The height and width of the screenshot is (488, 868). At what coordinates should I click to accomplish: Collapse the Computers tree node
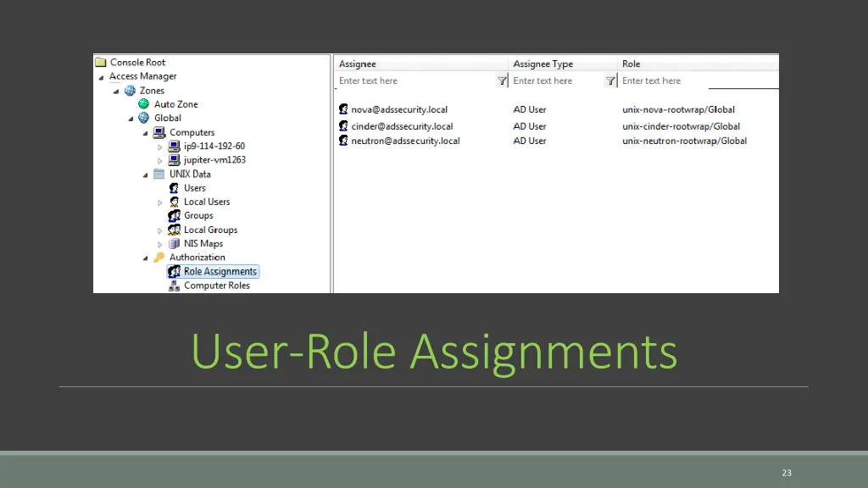[146, 133]
